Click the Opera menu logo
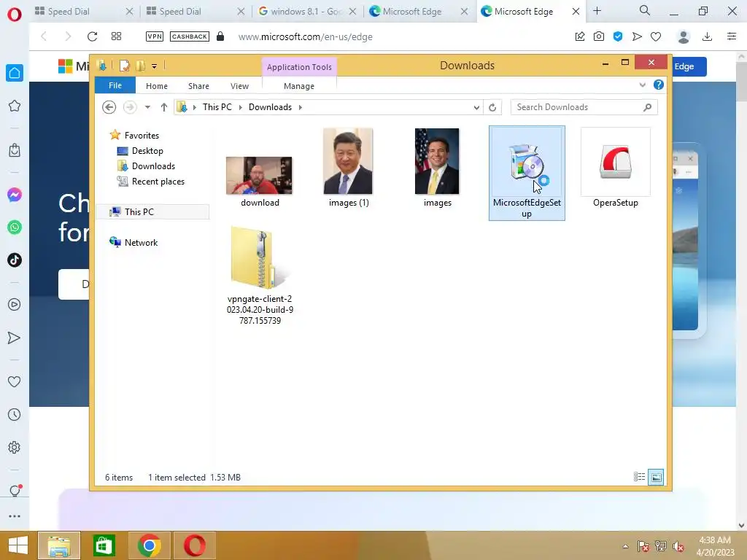This screenshot has height=560, width=747. (15, 15)
